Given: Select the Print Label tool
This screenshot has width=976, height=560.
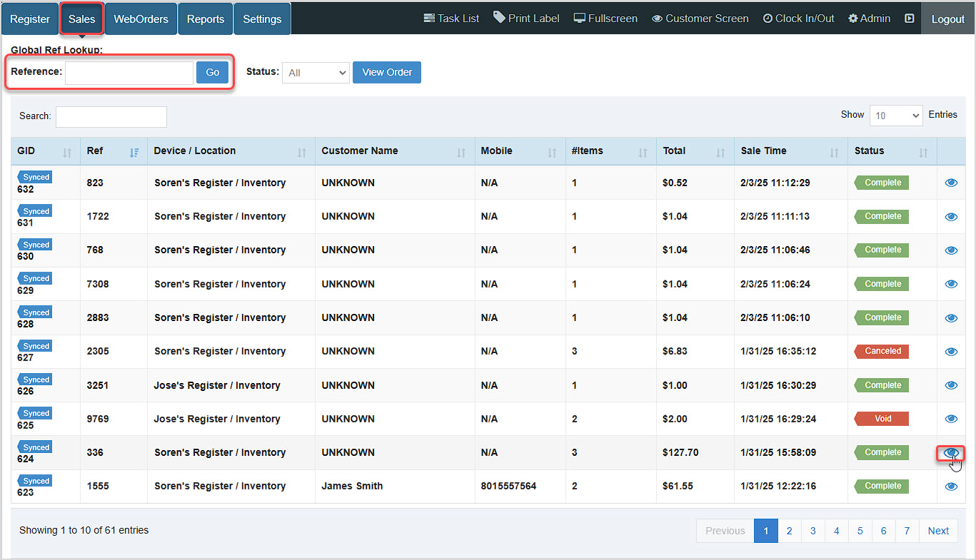Looking at the screenshot, I should (526, 18).
